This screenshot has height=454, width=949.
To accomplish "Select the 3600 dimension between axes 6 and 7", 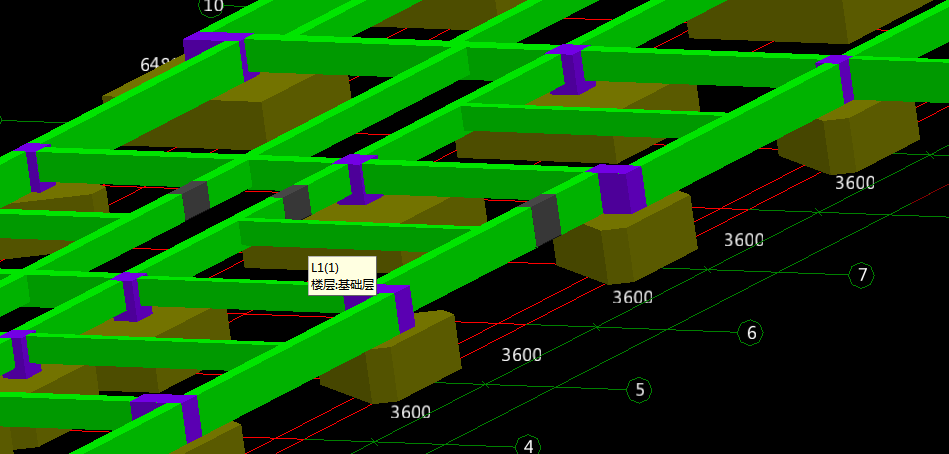I will pos(632,297).
